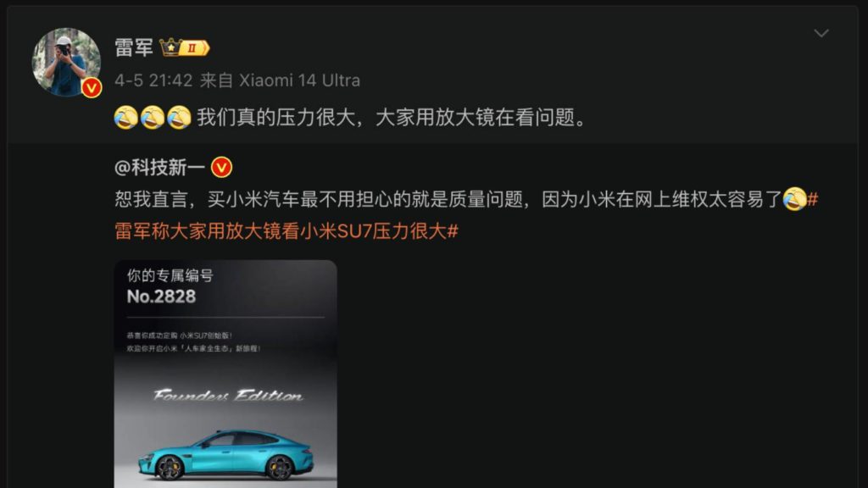
Task: Click the reposted text about 质量问题
Action: [x=448, y=199]
